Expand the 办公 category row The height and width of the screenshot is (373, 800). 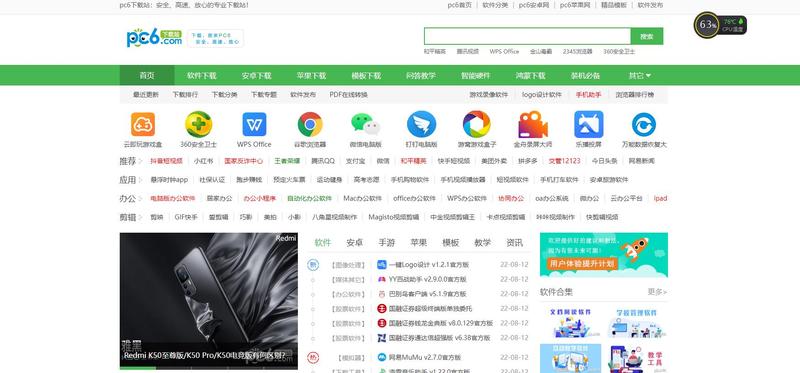pos(130,198)
